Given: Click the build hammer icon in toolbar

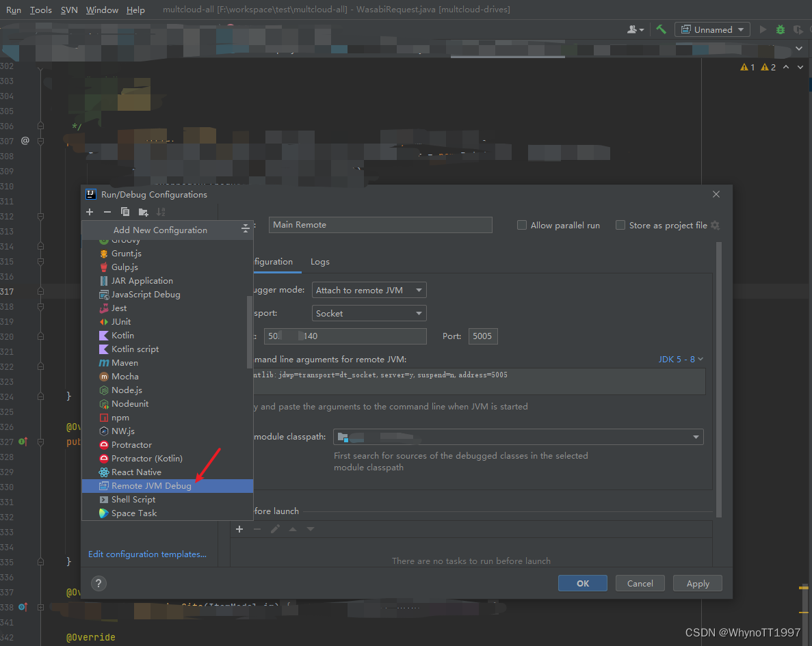Looking at the screenshot, I should tap(662, 29).
